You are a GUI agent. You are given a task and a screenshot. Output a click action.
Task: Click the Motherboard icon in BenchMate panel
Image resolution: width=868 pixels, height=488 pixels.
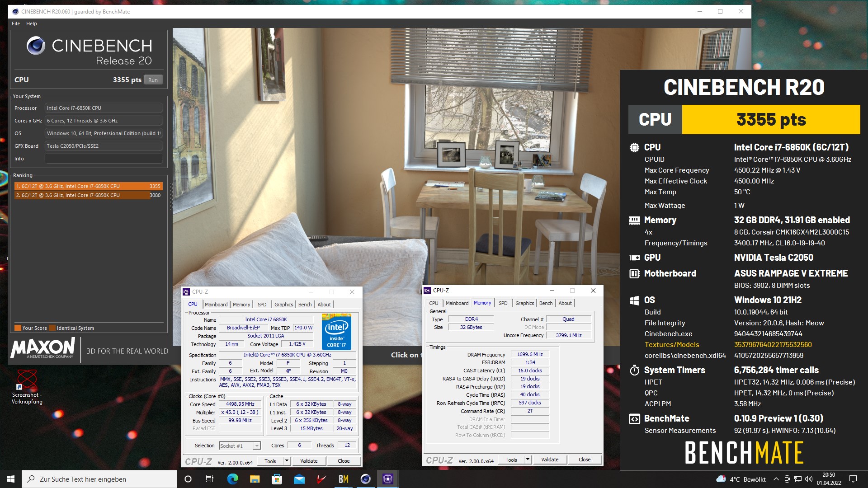pyautogui.click(x=634, y=273)
